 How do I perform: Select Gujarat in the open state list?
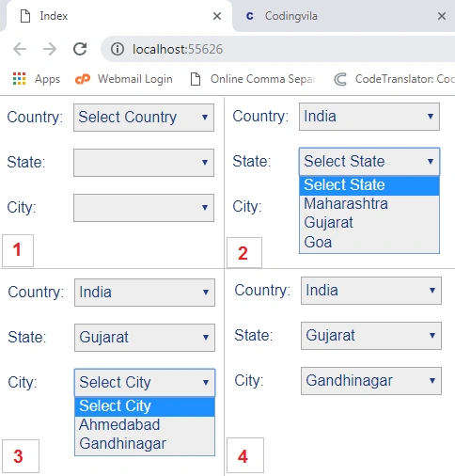tap(369, 223)
